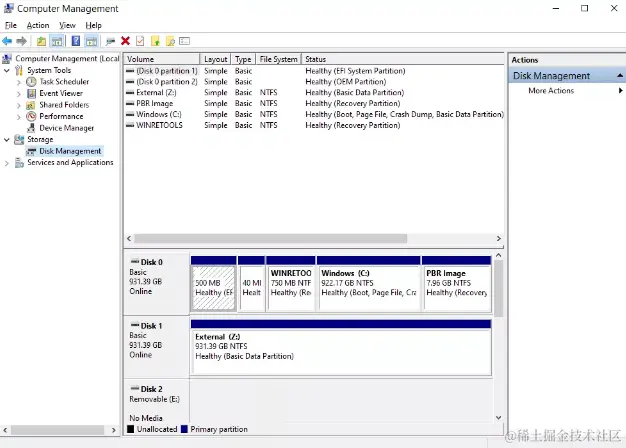Toggle the Show/Hide Action Pane icon

91,41
